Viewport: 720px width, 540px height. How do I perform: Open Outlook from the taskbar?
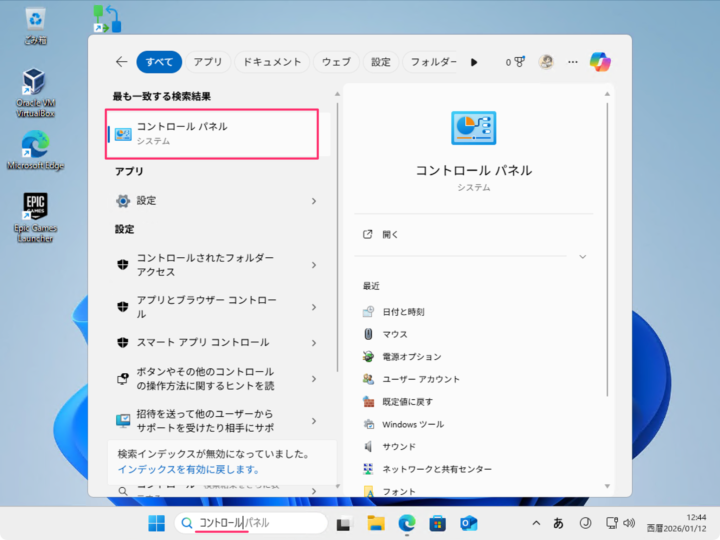468,523
